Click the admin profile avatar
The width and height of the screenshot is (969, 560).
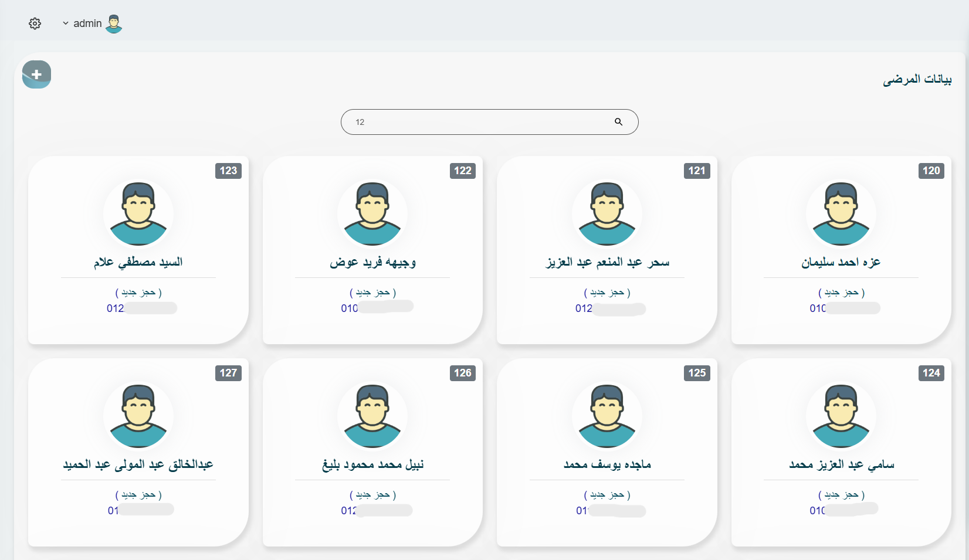coord(114,23)
